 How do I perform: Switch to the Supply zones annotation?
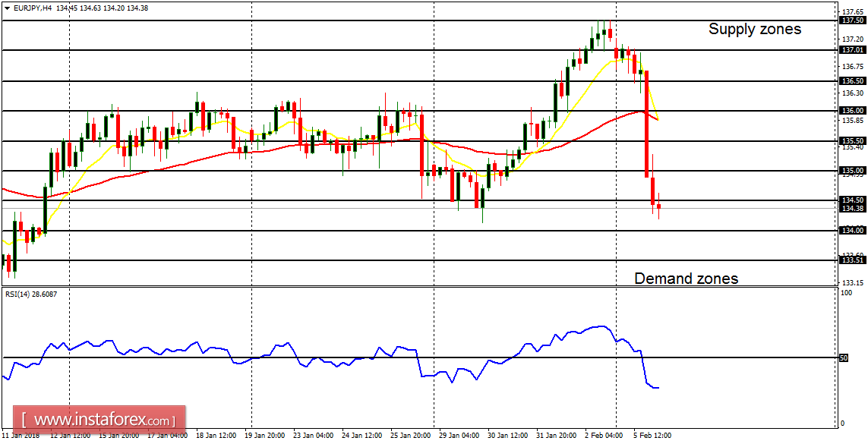[x=755, y=30]
